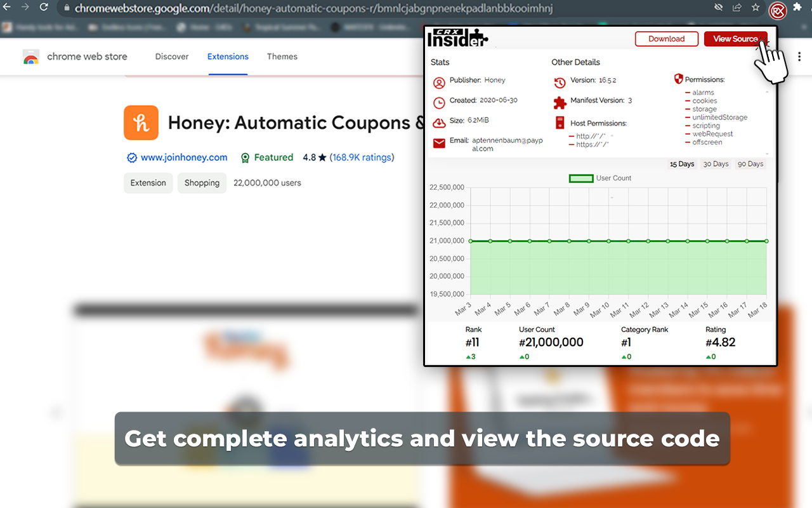This screenshot has height=508, width=812.
Task: Click the 22,000,000 users text
Action: point(267,183)
